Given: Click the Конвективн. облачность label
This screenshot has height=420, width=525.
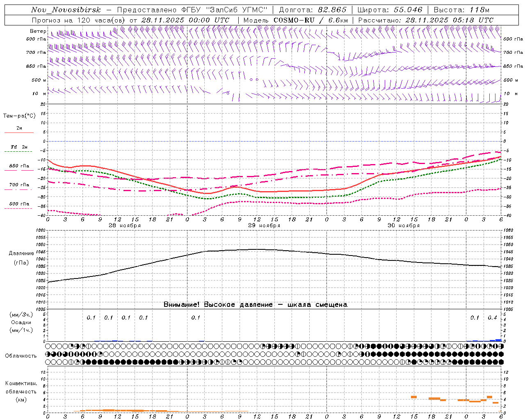Looking at the screenshot, I should [21, 388].
